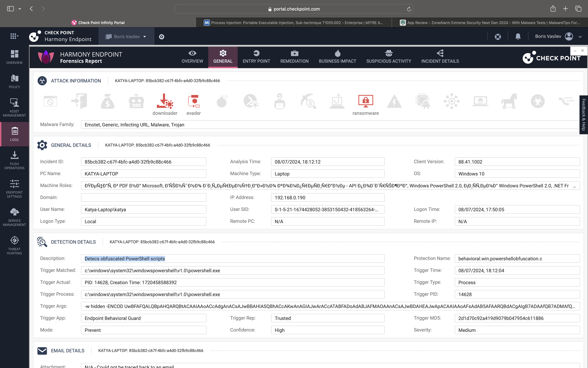This screenshot has width=588, height=368.
Task: Open the Incident Details tab
Action: [x=440, y=57]
